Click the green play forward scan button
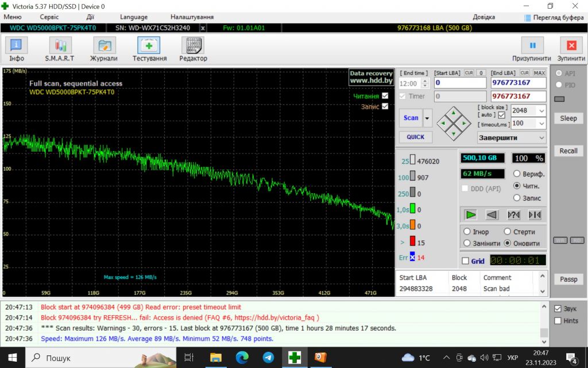Image resolution: width=588 pixels, height=368 pixels. (x=470, y=215)
